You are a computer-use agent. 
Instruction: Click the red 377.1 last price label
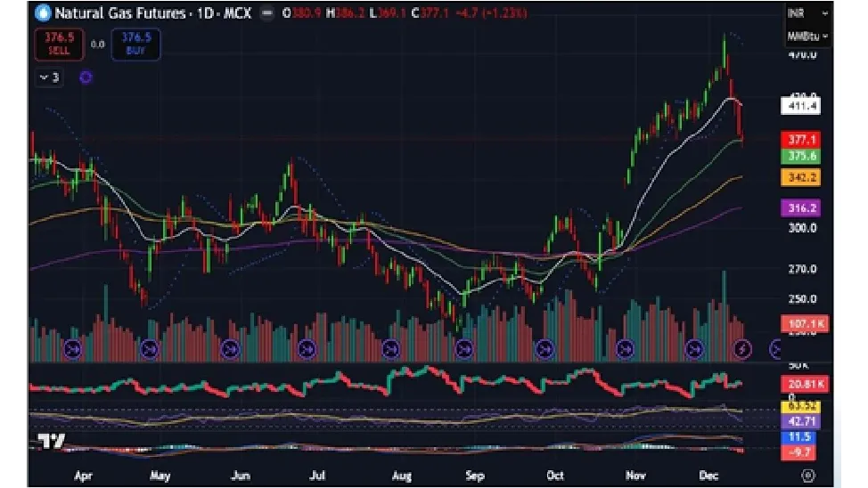[x=800, y=140]
